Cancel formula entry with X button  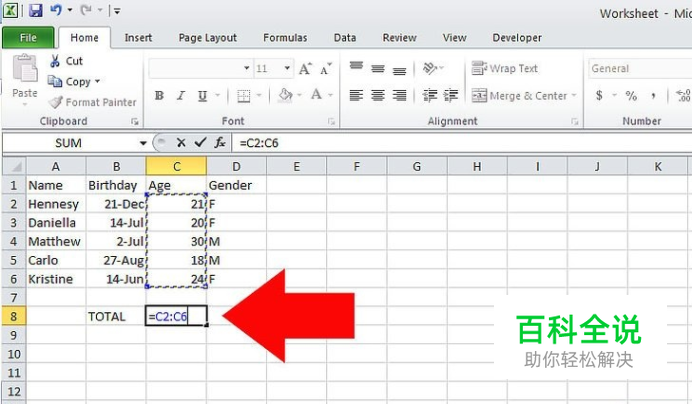coord(181,143)
